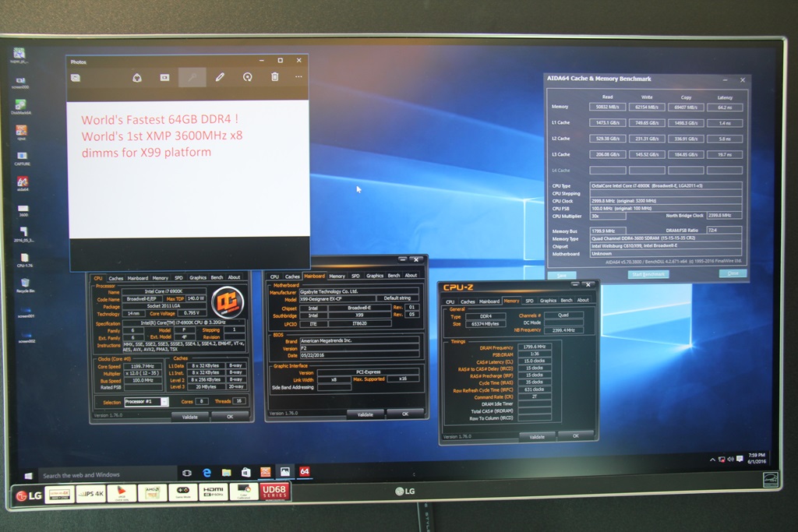The height and width of the screenshot is (532, 798).
Task: Launch Microsoft Edge from the taskbar
Action: [x=207, y=472]
